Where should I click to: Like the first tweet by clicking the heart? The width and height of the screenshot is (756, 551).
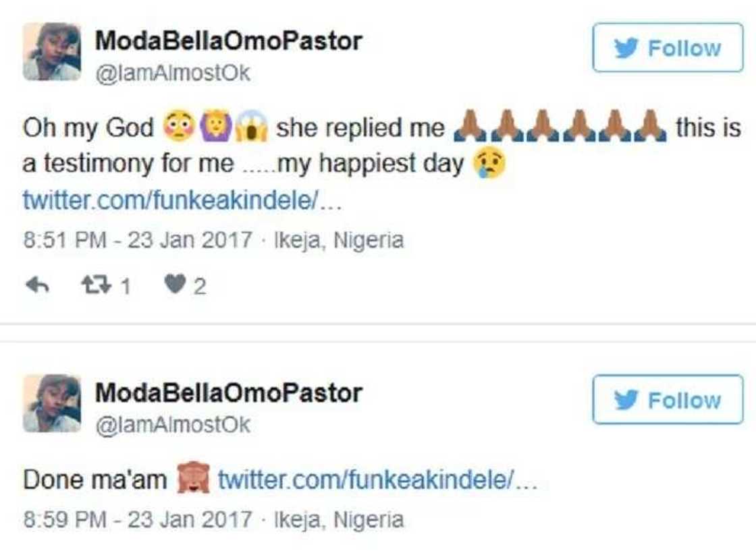pyautogui.click(x=174, y=284)
